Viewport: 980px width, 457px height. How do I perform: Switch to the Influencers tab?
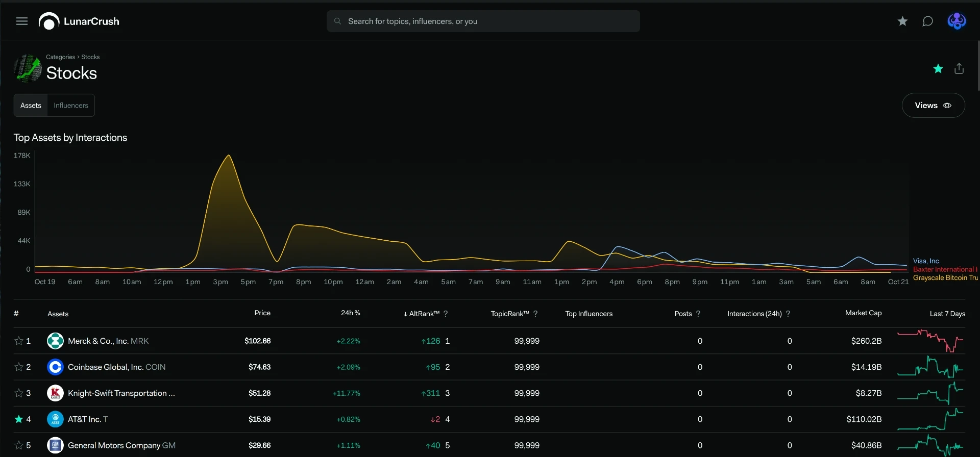click(x=71, y=106)
